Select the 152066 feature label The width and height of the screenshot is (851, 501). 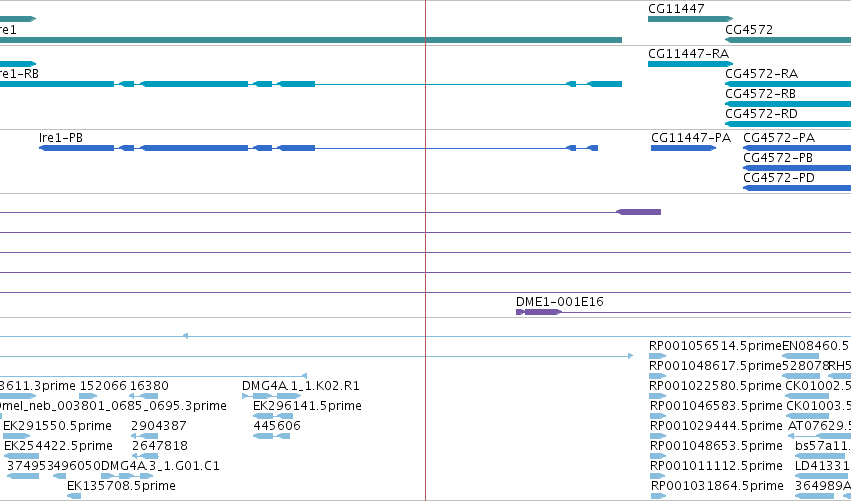click(x=103, y=385)
